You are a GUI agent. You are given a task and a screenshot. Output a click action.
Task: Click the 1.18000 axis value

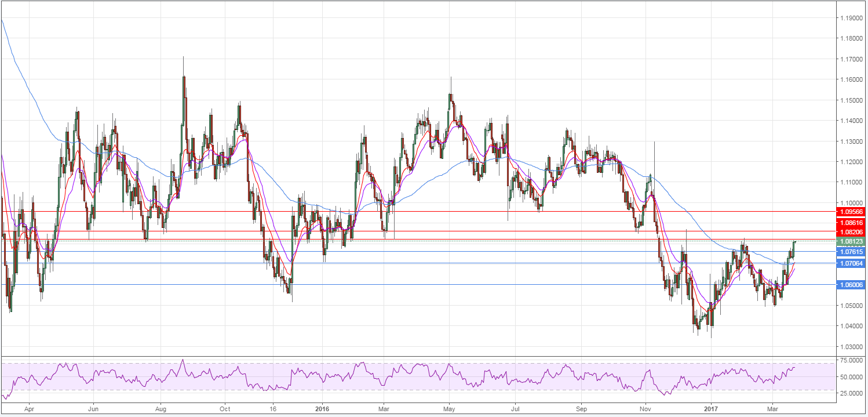point(853,38)
